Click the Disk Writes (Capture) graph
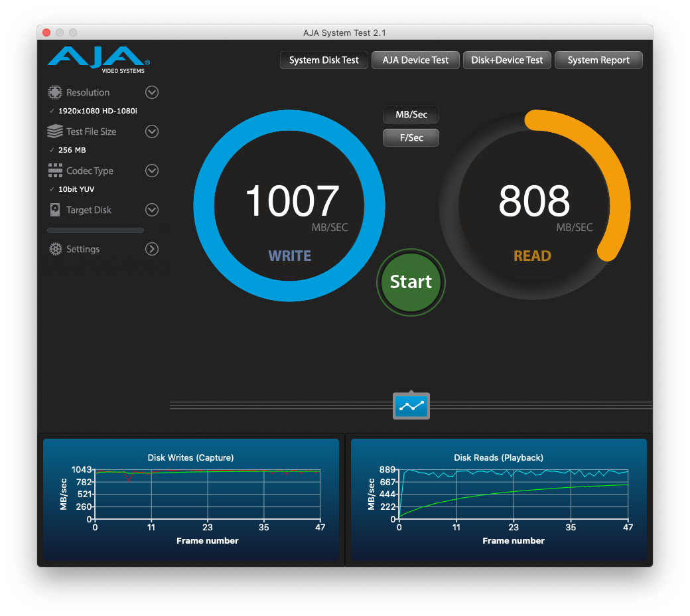The image size is (690, 616). 191,499
